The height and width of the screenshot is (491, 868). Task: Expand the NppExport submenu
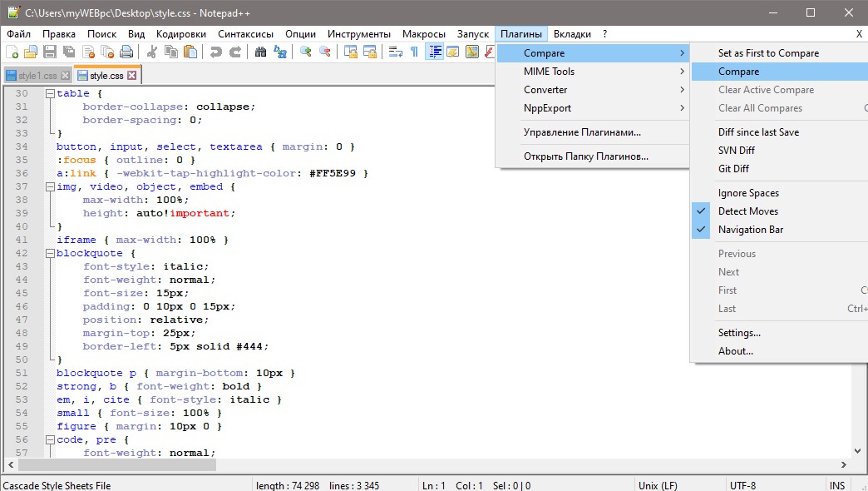(x=592, y=108)
